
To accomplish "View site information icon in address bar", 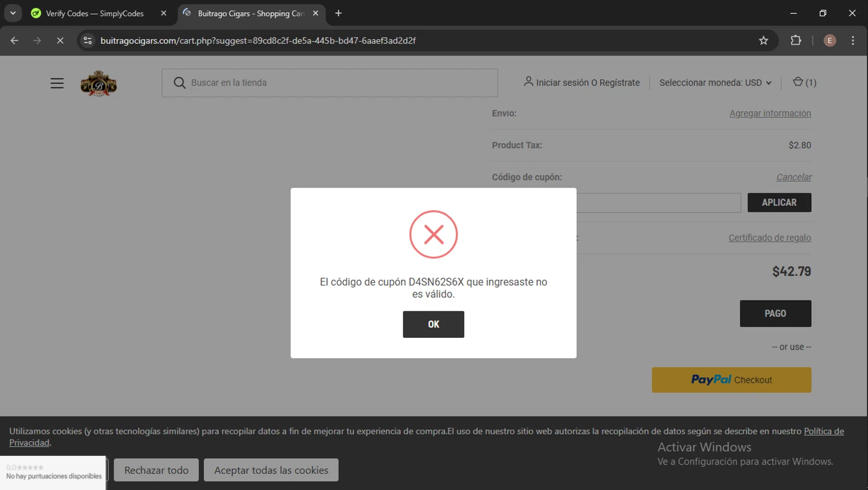I will (87, 40).
